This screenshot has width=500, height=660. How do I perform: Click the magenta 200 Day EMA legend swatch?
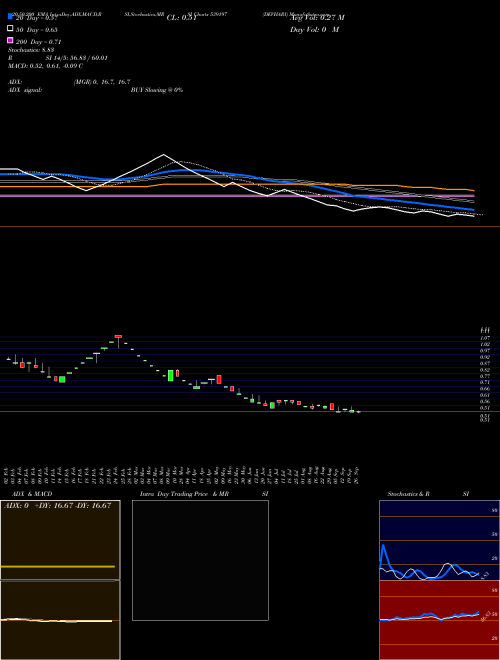pos(10,40)
